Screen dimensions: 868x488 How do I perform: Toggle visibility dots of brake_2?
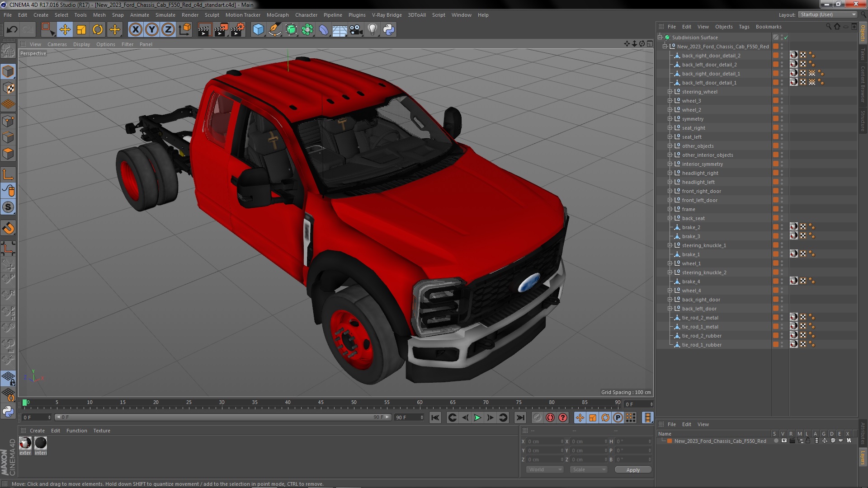tap(782, 227)
